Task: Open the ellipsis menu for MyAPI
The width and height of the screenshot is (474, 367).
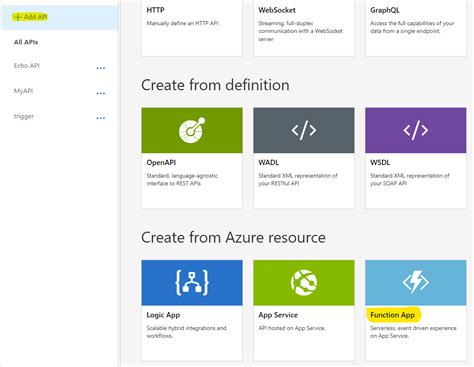Action: point(101,93)
